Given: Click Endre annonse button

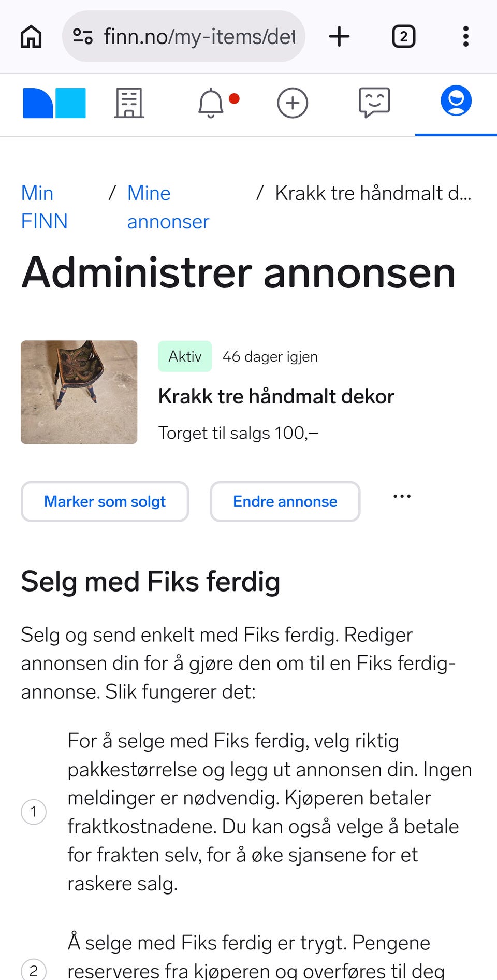Looking at the screenshot, I should (x=285, y=501).
